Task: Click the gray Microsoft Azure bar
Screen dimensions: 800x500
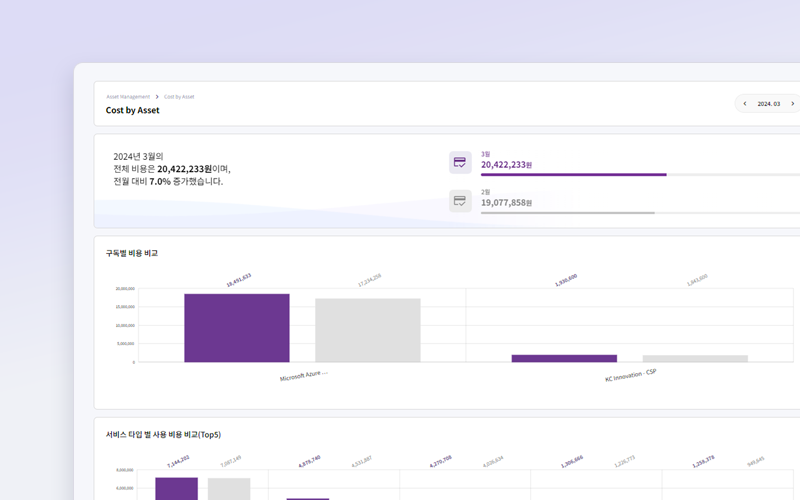Action: tap(368, 330)
